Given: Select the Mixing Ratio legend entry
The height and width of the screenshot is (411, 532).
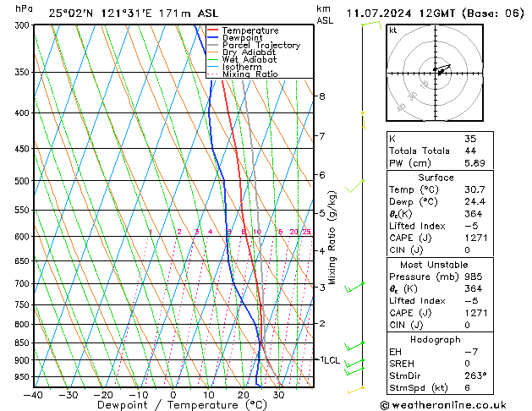Looking at the screenshot, I should [250, 74].
